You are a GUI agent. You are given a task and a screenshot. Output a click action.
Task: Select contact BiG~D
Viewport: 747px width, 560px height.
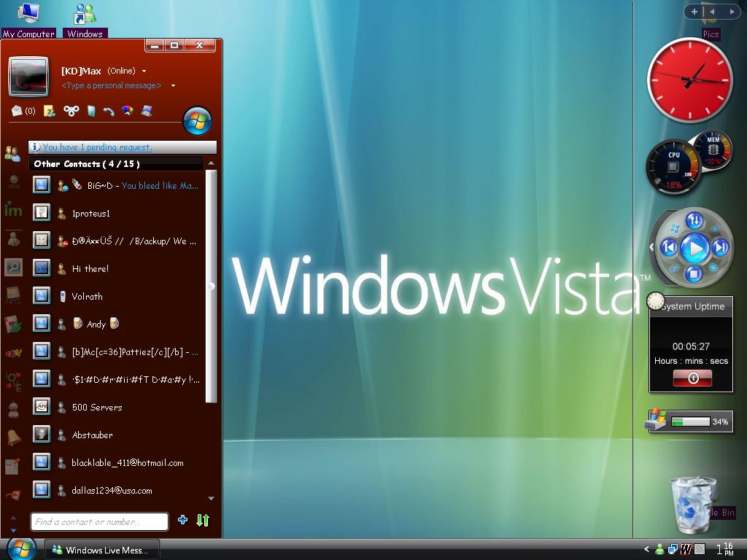pyautogui.click(x=115, y=185)
